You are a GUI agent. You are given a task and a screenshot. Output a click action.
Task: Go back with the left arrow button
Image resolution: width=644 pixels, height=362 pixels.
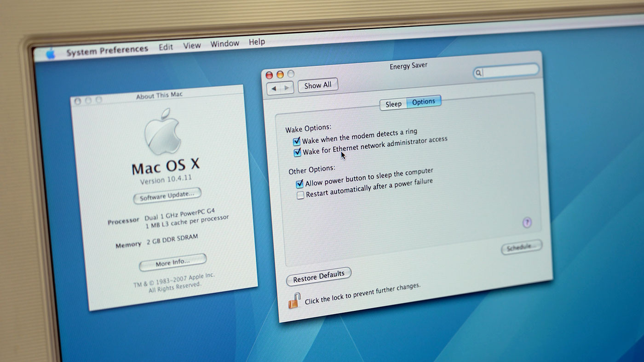[x=274, y=88]
